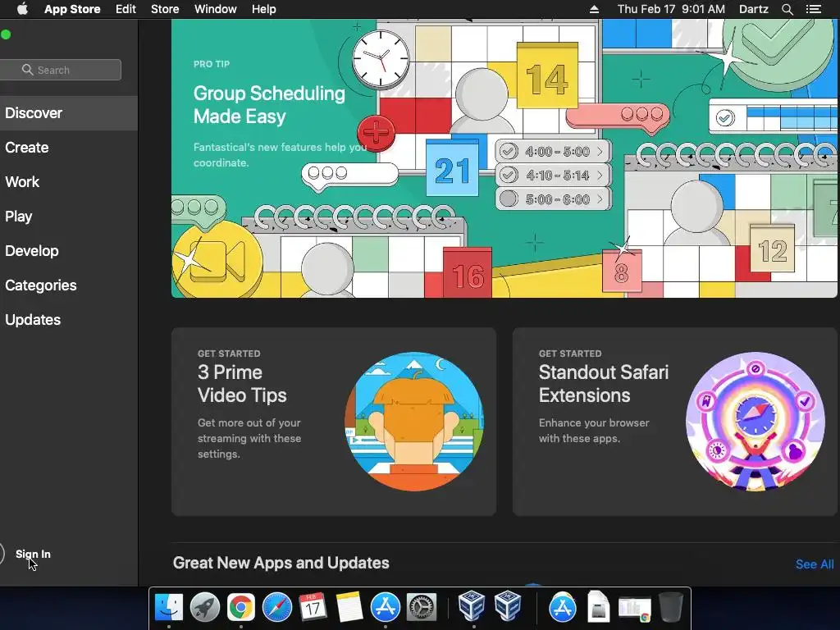The width and height of the screenshot is (840, 630).
Task: Launch Launchpad rocket icon in dock
Action: [204, 607]
